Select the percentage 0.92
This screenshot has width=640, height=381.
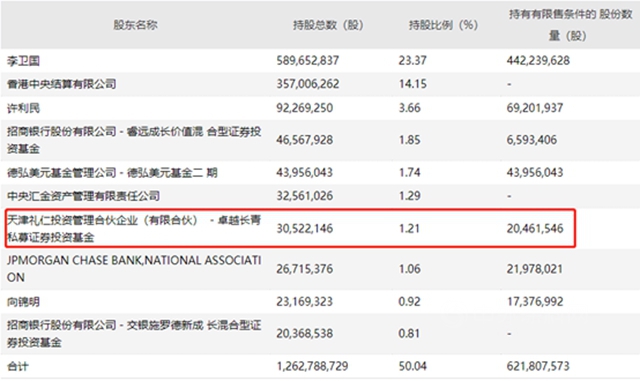click(x=409, y=301)
